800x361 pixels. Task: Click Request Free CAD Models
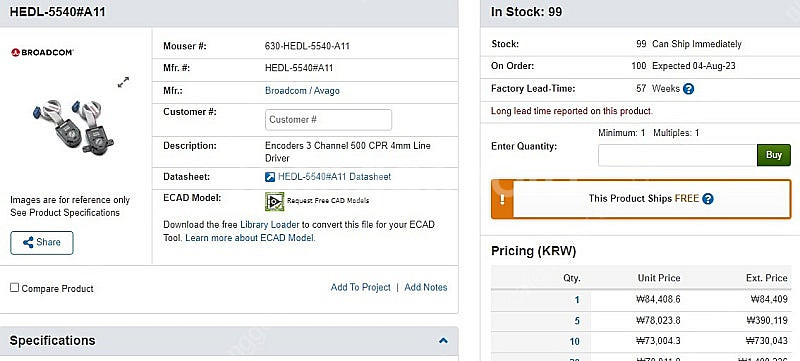point(328,201)
